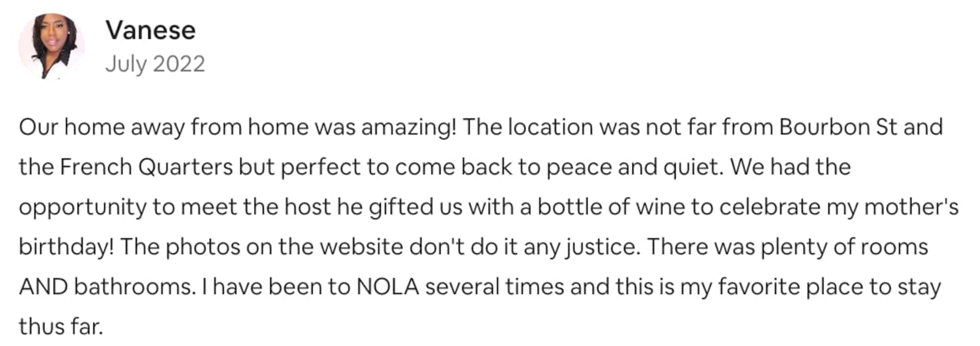
Task: Click the phrase "peace and quiet"
Action: (x=633, y=167)
